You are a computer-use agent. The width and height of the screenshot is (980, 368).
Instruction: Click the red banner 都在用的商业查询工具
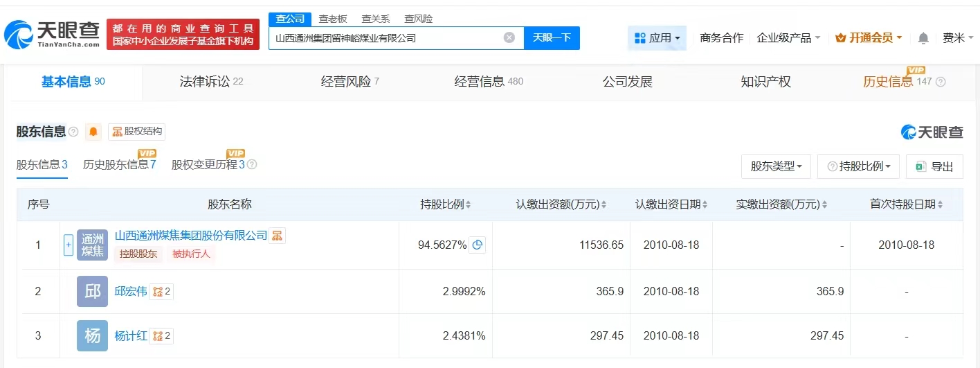[x=183, y=34]
